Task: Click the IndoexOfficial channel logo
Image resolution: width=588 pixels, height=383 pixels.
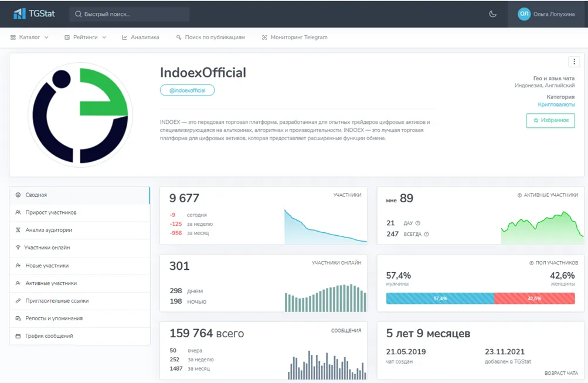Action: pos(80,115)
